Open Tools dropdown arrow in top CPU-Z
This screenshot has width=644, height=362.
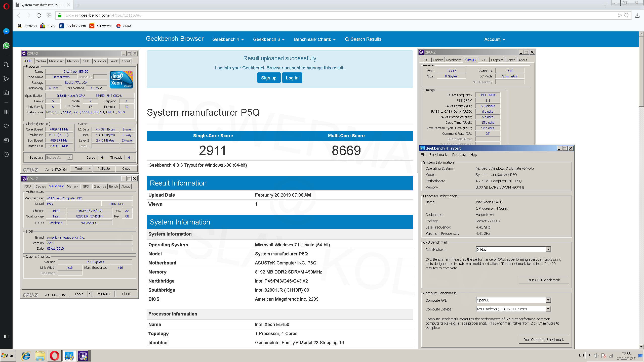click(90, 168)
